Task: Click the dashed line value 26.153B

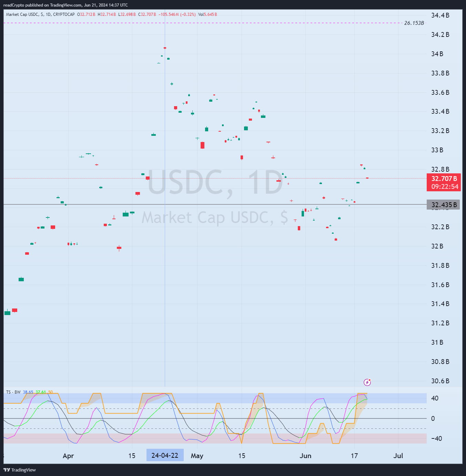Action: coord(414,23)
